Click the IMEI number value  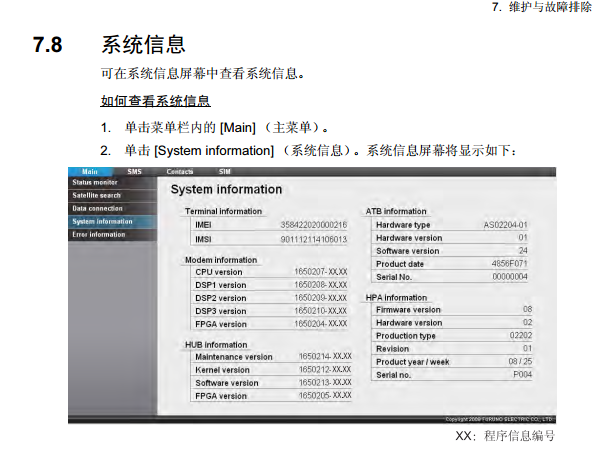(314, 225)
